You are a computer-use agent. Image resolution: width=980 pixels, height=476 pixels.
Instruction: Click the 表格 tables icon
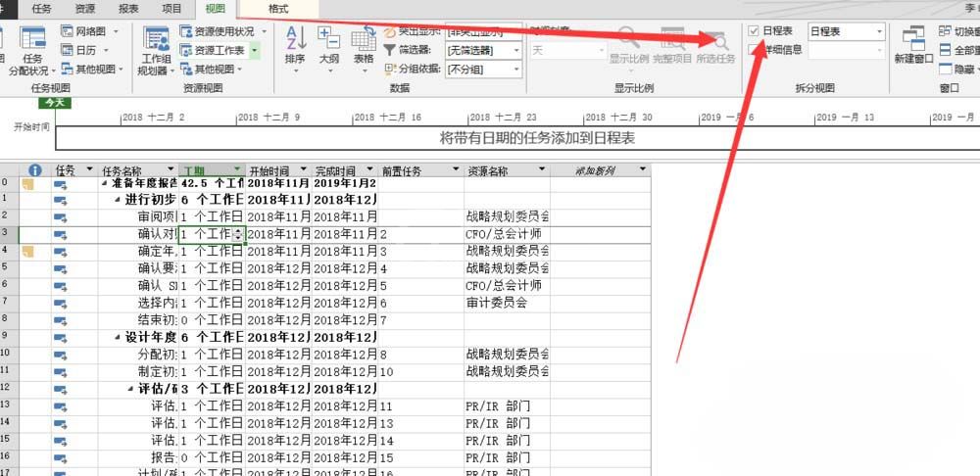364,38
